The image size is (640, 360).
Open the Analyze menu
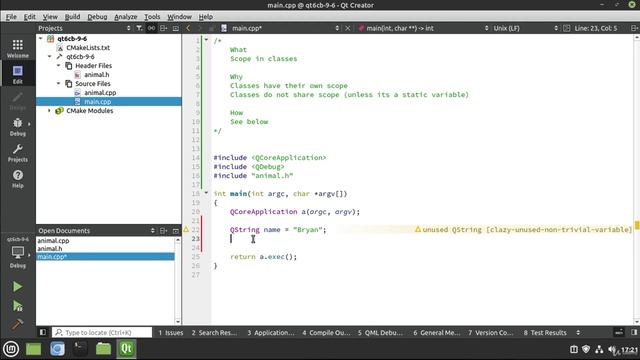tap(126, 17)
